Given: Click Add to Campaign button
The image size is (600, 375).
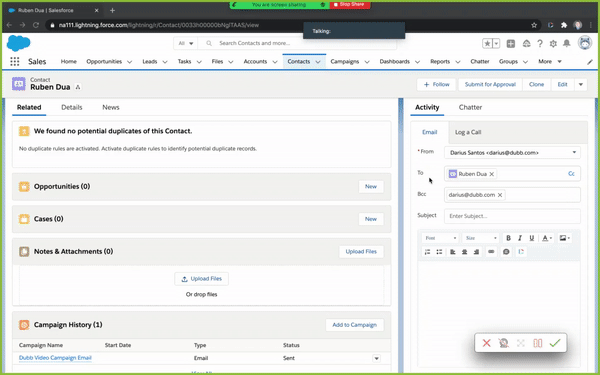Looking at the screenshot, I should [x=354, y=325].
